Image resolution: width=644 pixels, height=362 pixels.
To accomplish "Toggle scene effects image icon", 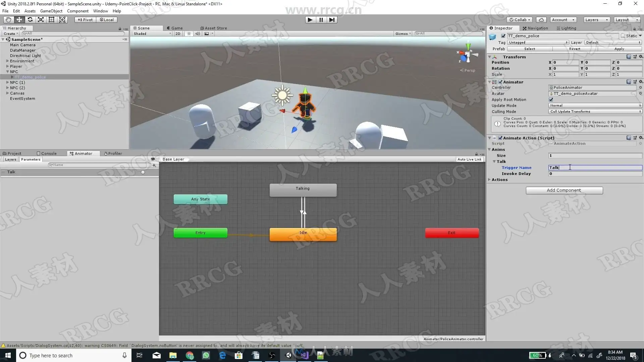I will click(x=207, y=34).
